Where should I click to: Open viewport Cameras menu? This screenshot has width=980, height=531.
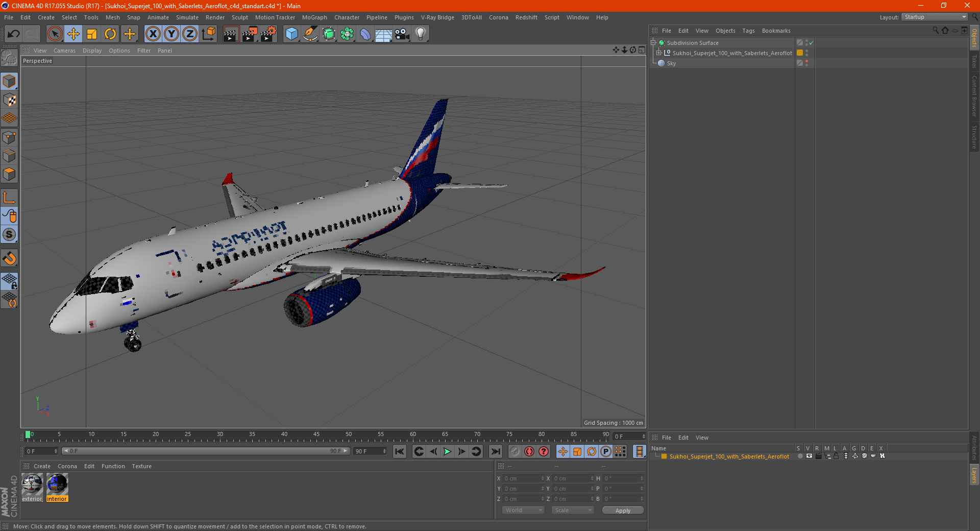point(64,51)
